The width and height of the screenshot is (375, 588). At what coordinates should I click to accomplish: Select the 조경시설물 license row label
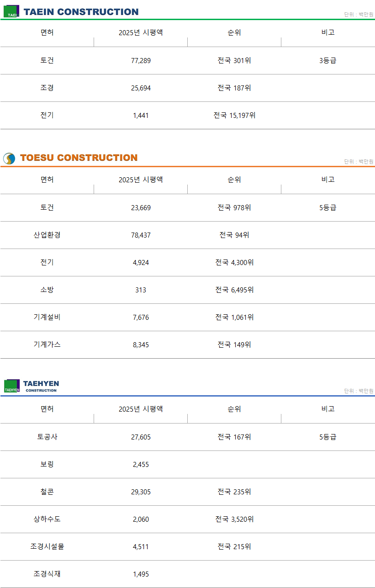(x=47, y=546)
